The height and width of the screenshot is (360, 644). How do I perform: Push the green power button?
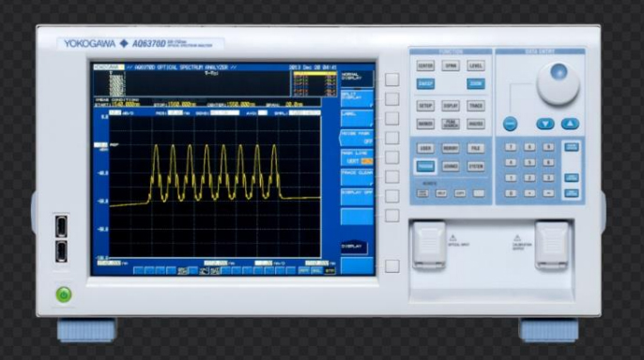[x=64, y=294]
